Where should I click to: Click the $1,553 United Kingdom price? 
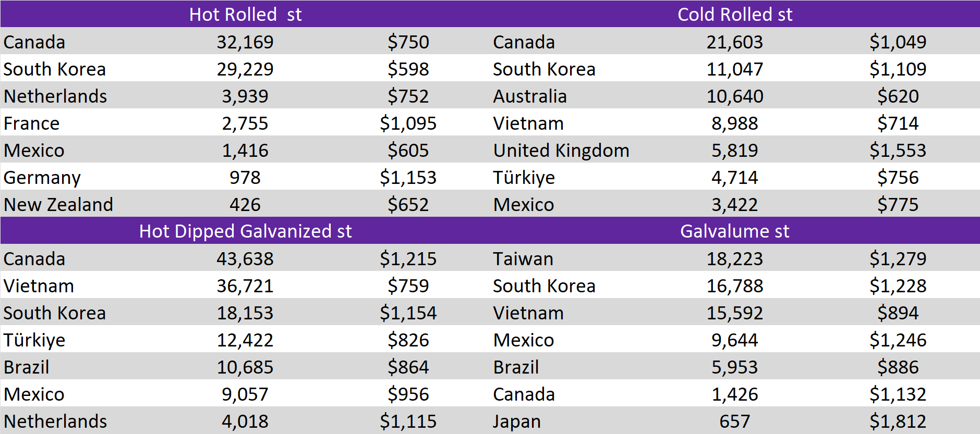click(x=898, y=151)
